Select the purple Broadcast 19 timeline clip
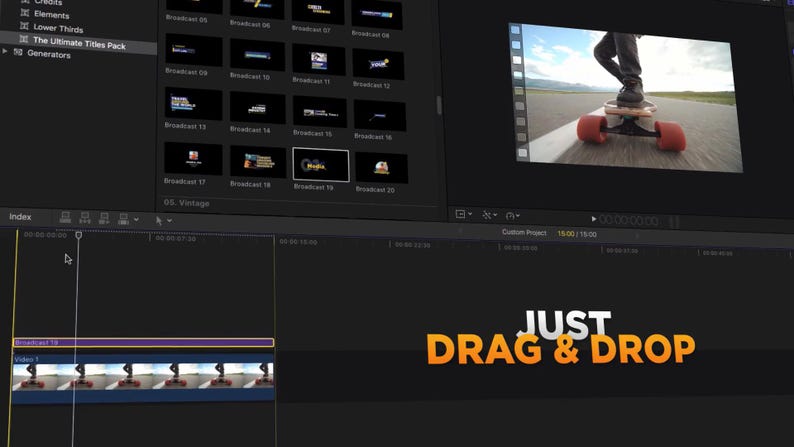The image size is (794, 447). pos(143,343)
